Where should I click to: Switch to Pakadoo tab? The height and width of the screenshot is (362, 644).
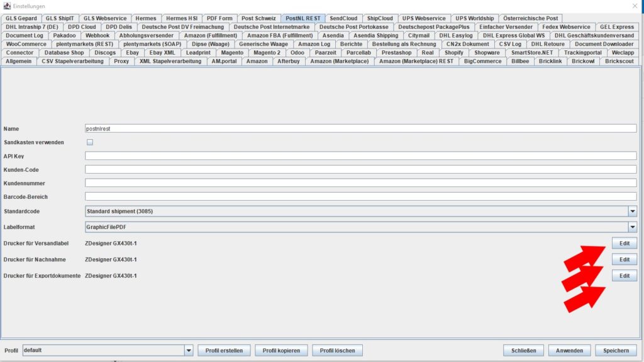coord(65,36)
